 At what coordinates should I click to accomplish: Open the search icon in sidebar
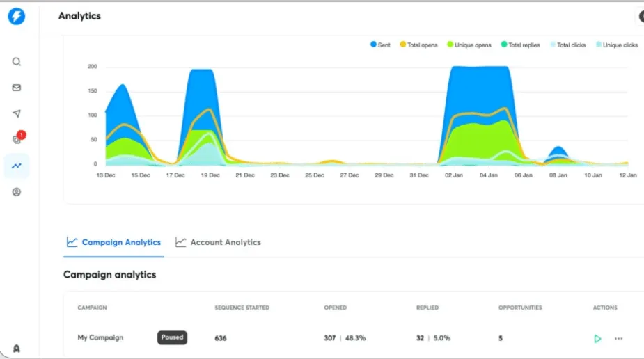point(17,62)
